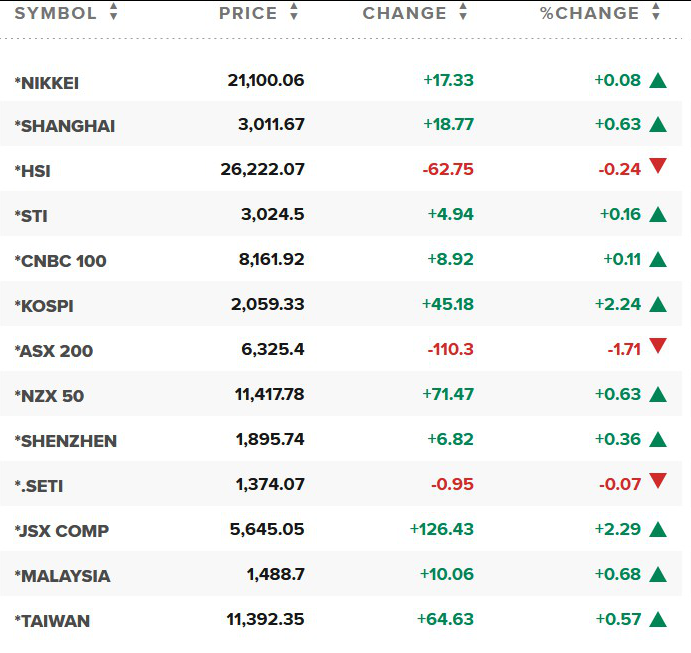Click the %CHANGE column header text
This screenshot has width=691, height=653.
click(590, 13)
